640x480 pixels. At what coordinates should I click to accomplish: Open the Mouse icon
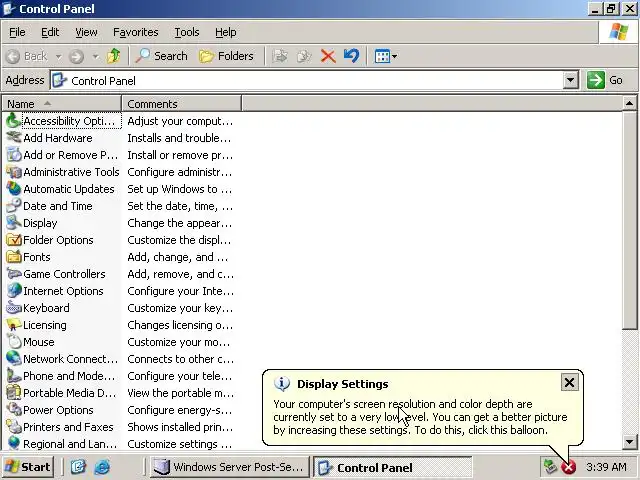14,342
